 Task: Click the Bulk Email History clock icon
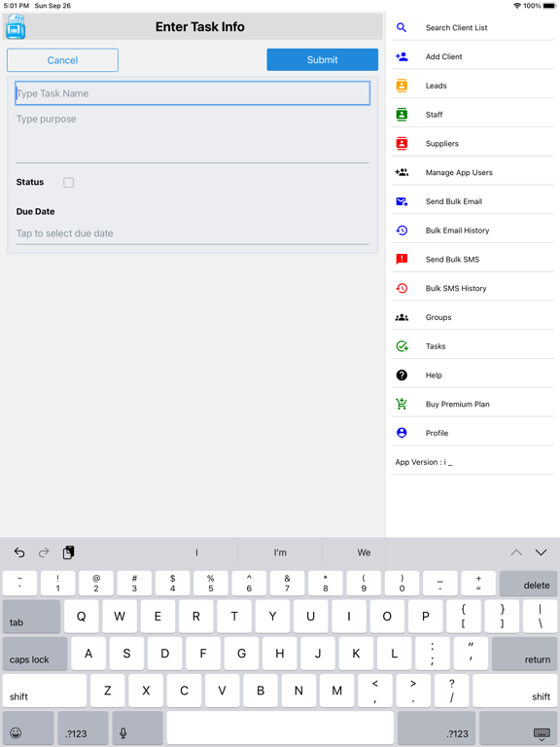(402, 231)
